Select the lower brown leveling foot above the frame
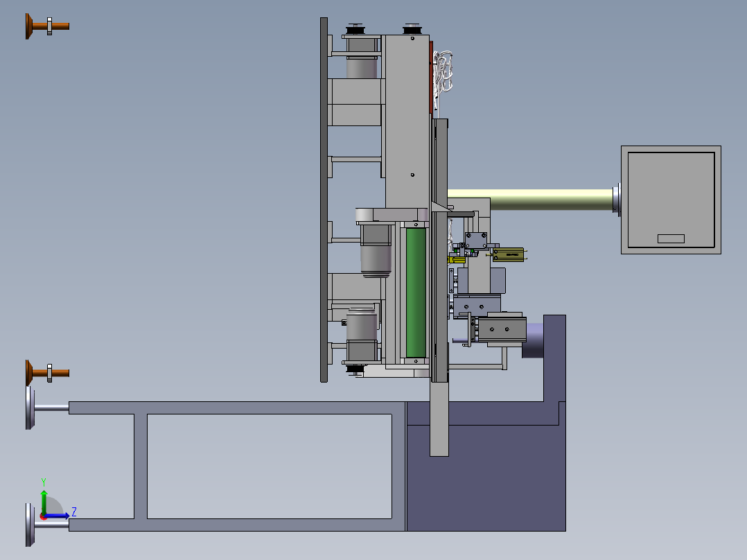The image size is (747, 560). click(47, 373)
